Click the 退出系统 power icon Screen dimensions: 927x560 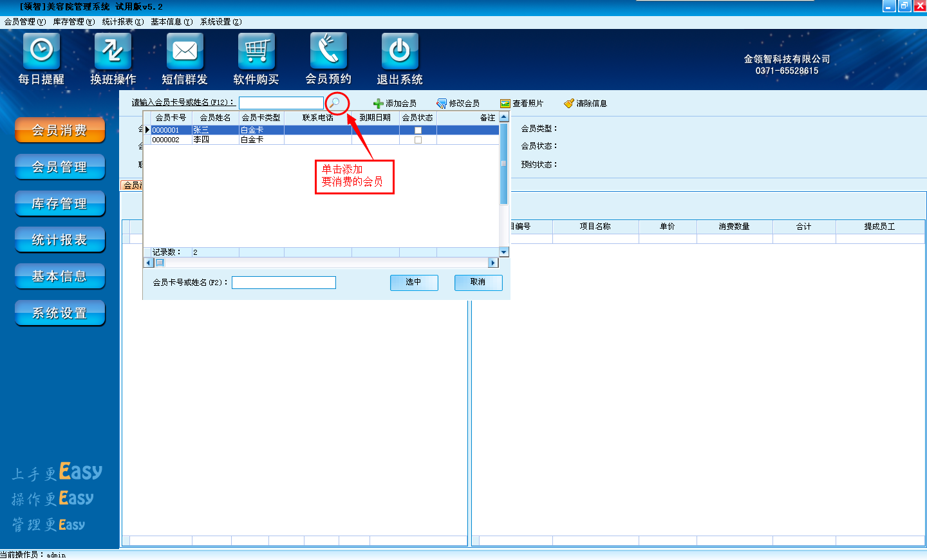tap(400, 51)
